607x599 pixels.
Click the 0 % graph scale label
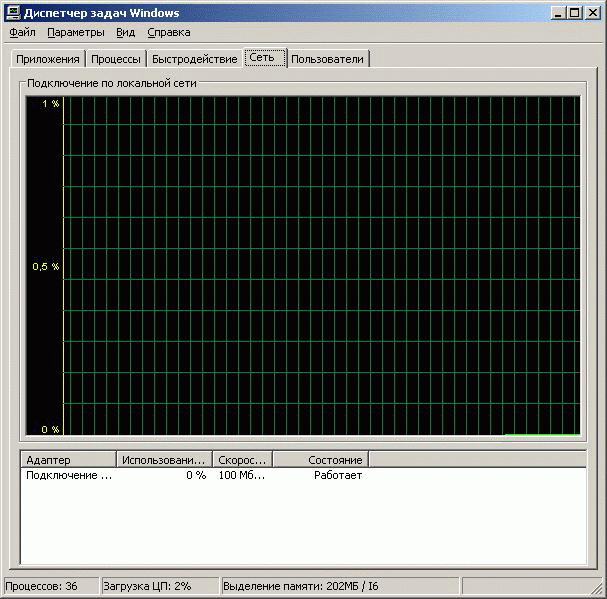point(50,429)
